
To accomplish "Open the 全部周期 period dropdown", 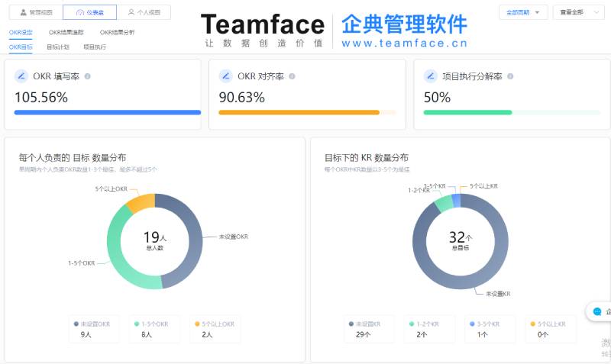I will point(523,12).
